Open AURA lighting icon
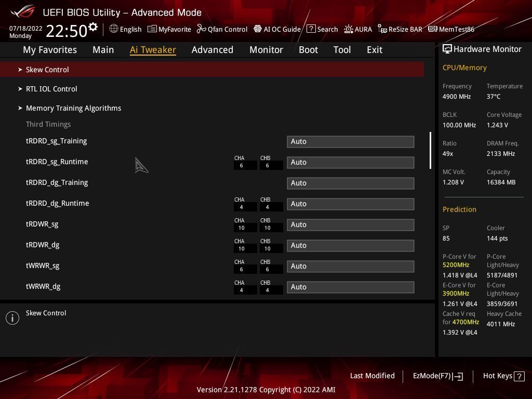The height and width of the screenshot is (399, 532). point(349,29)
